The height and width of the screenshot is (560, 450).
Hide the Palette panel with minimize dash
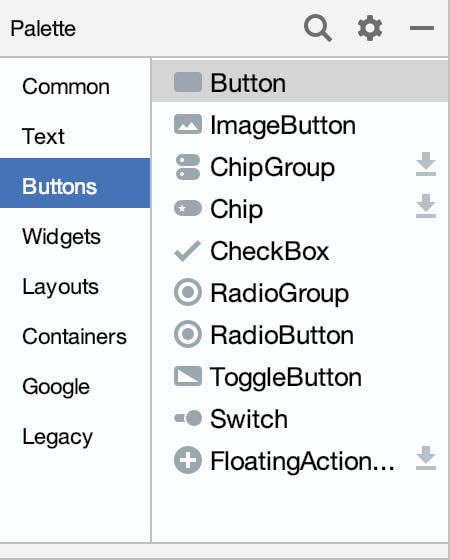[x=422, y=28]
